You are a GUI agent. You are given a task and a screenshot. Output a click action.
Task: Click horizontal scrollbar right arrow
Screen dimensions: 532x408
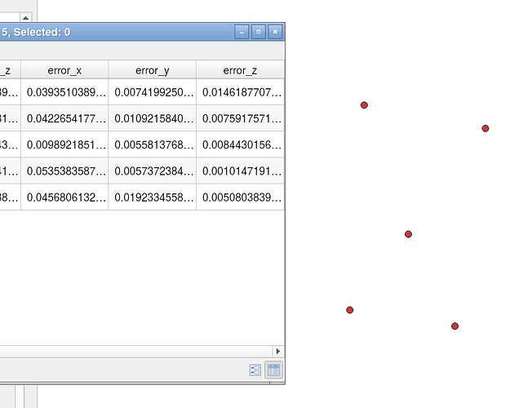[278, 352]
